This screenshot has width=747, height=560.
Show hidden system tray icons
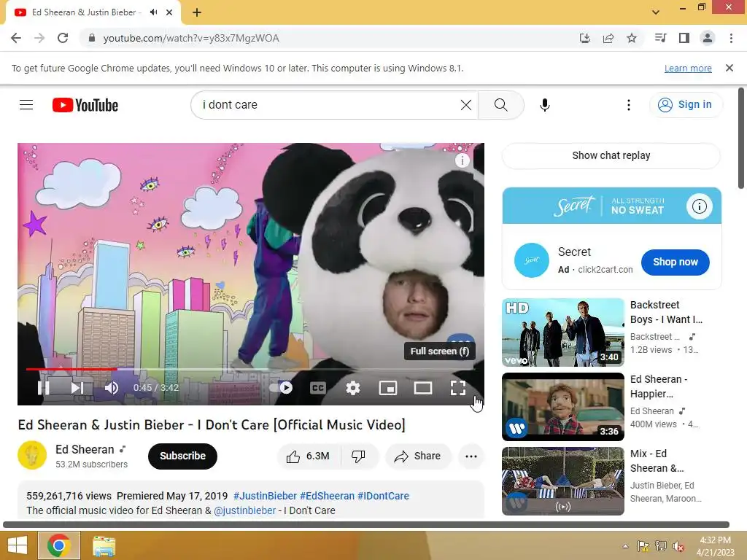(x=625, y=546)
